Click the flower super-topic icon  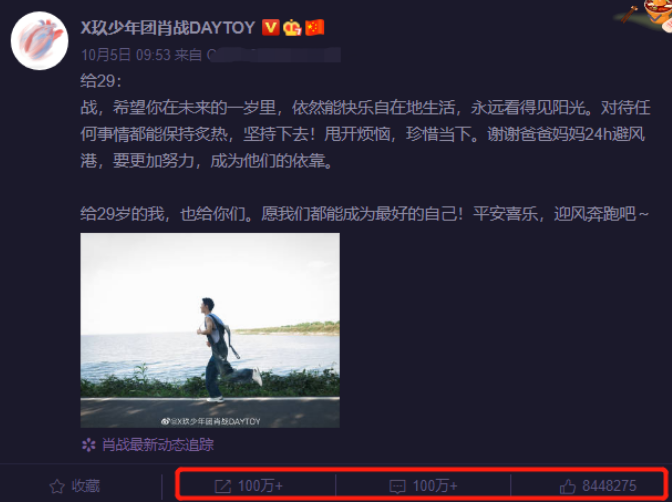(89, 445)
